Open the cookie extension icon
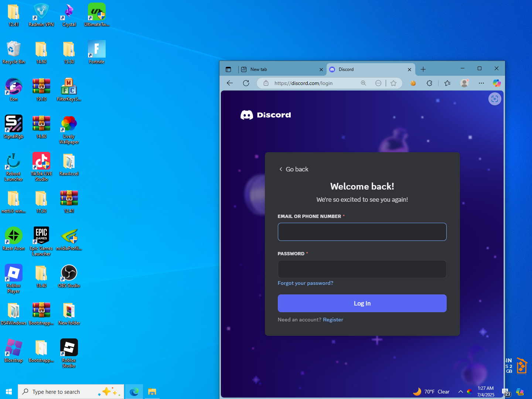532x399 pixels. click(413, 83)
